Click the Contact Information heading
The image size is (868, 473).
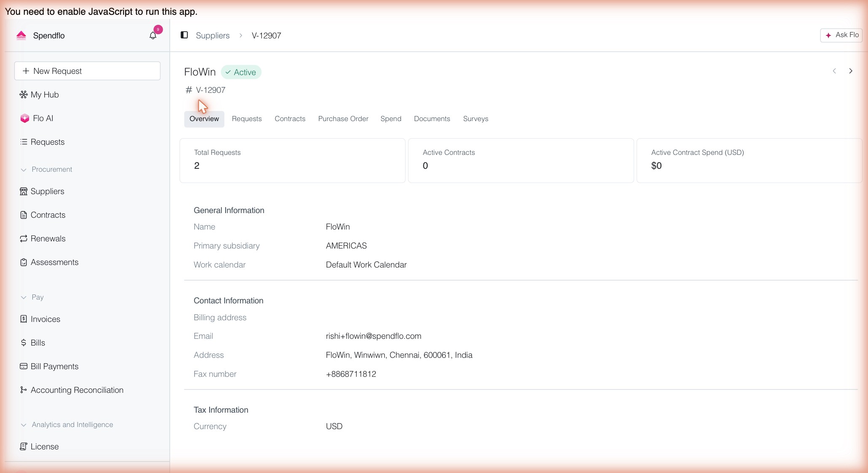tap(228, 300)
